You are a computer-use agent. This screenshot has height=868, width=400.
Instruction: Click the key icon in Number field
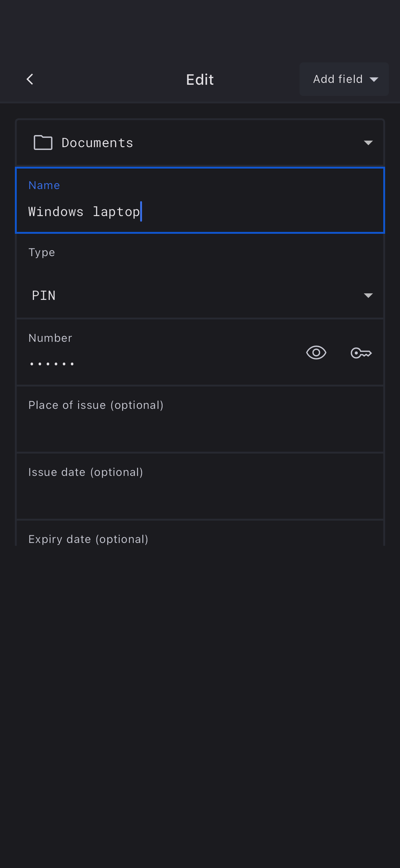(x=361, y=353)
